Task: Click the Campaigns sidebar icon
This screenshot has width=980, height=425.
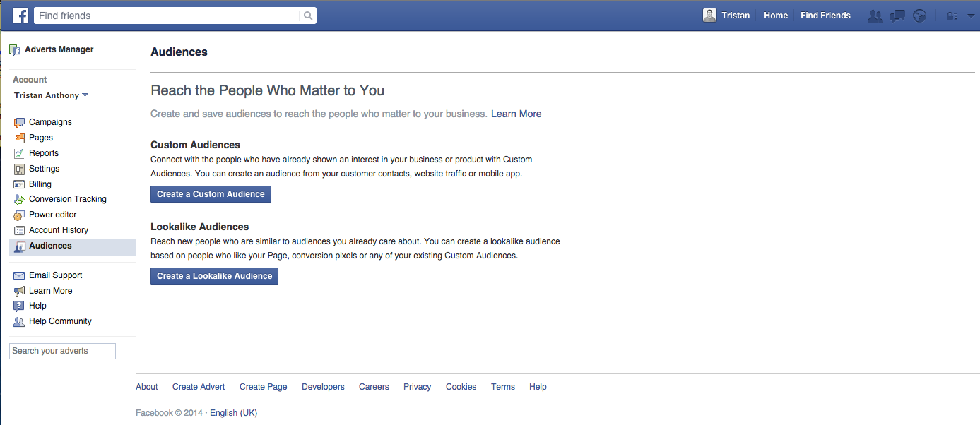Action: (19, 122)
